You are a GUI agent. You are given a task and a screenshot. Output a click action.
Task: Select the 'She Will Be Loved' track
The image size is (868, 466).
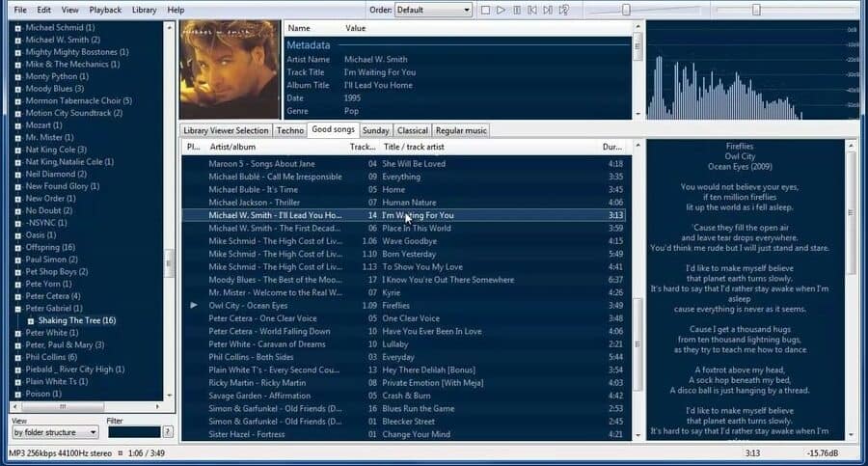click(x=404, y=163)
